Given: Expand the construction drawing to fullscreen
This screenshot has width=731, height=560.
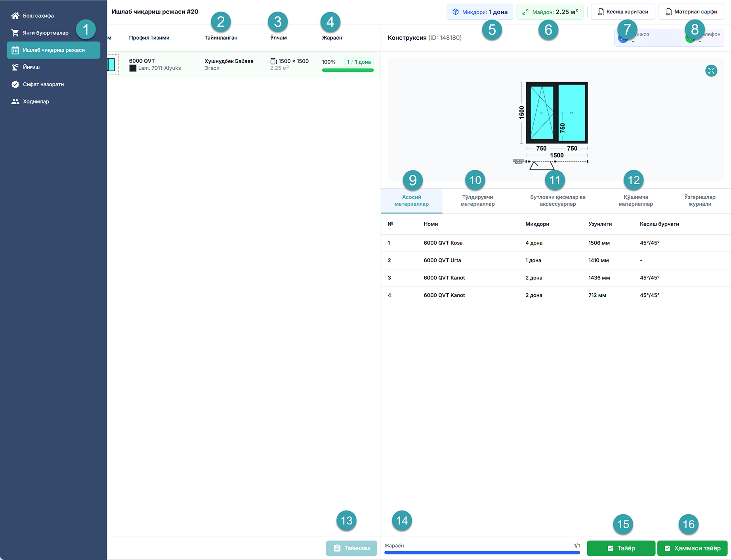Looking at the screenshot, I should [711, 71].
